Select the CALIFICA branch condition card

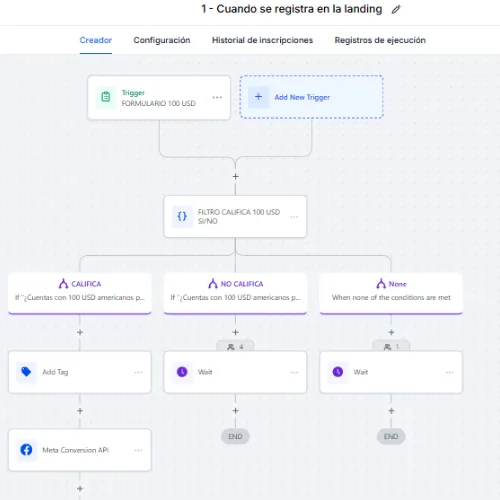click(x=80, y=293)
